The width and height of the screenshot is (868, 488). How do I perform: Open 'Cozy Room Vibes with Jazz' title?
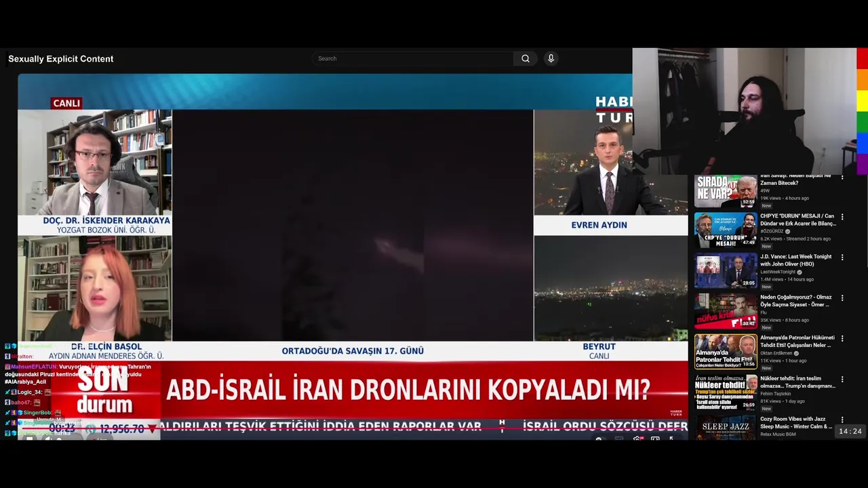pos(795,422)
